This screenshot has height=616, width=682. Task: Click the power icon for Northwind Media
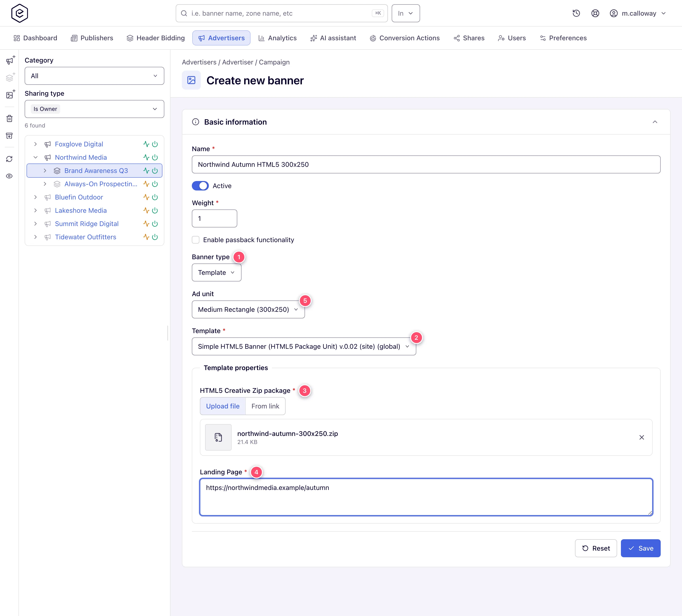coord(155,157)
